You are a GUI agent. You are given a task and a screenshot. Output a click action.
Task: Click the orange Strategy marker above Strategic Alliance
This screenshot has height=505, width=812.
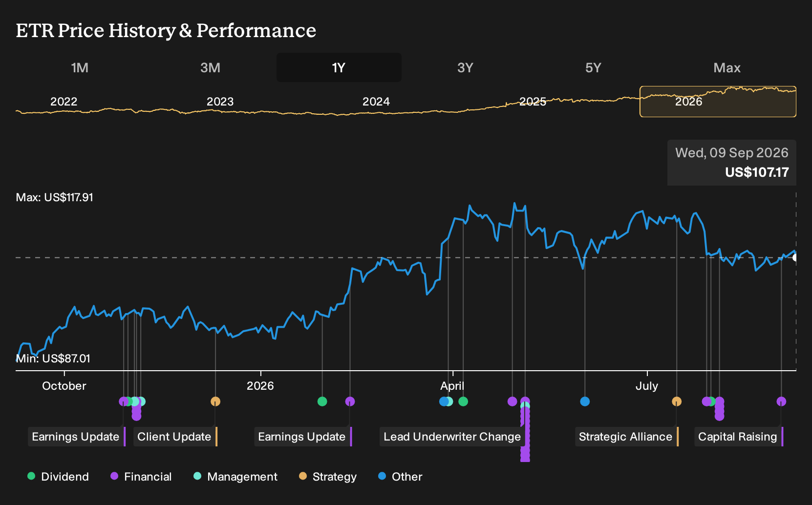pos(677,401)
